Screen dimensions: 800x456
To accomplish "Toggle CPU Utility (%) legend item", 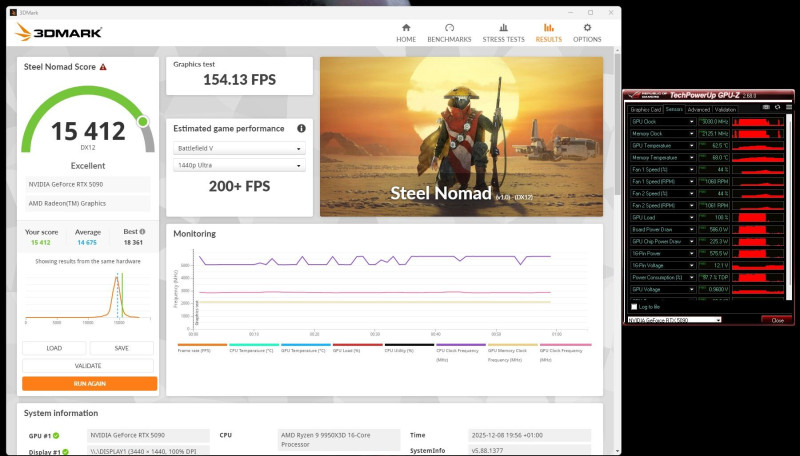I will (409, 348).
